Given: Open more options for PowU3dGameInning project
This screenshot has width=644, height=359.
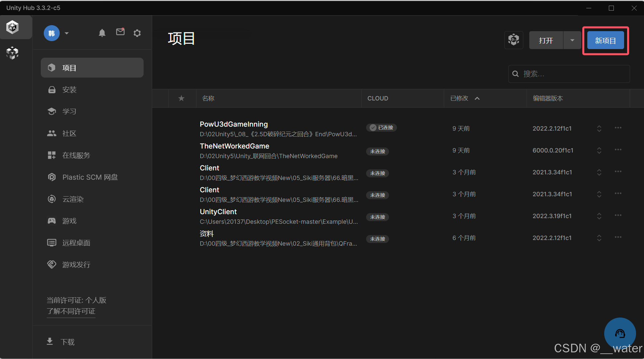Looking at the screenshot, I should [618, 128].
